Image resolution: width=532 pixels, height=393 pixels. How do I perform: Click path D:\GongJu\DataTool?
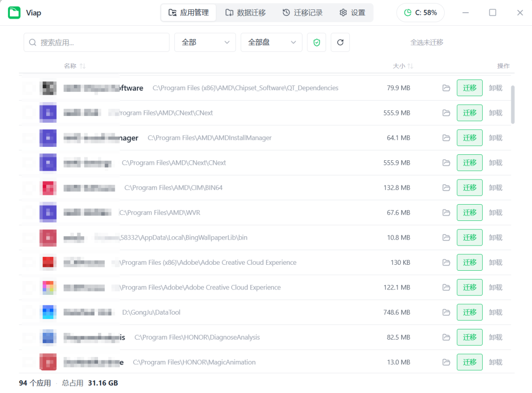point(151,313)
